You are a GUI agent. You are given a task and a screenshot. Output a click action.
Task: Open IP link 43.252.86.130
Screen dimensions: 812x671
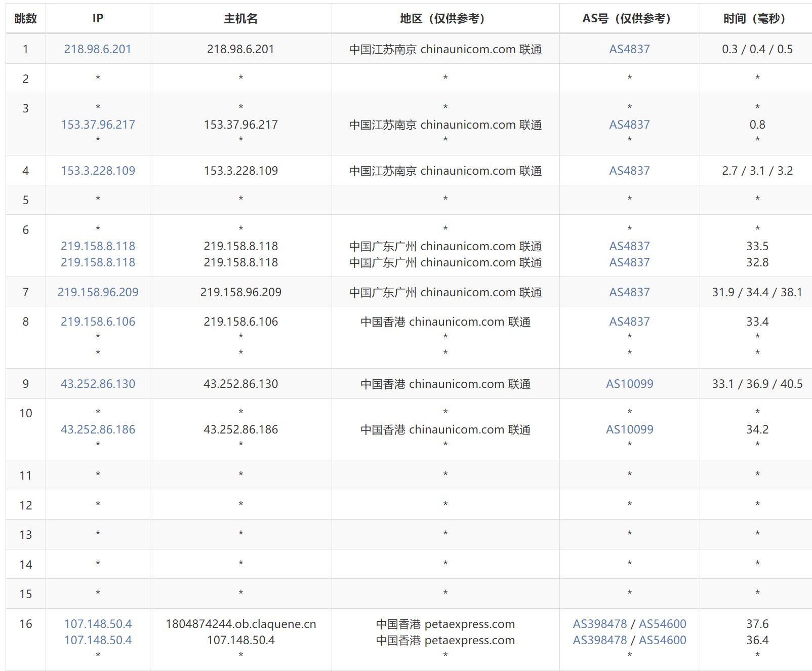tap(98, 384)
